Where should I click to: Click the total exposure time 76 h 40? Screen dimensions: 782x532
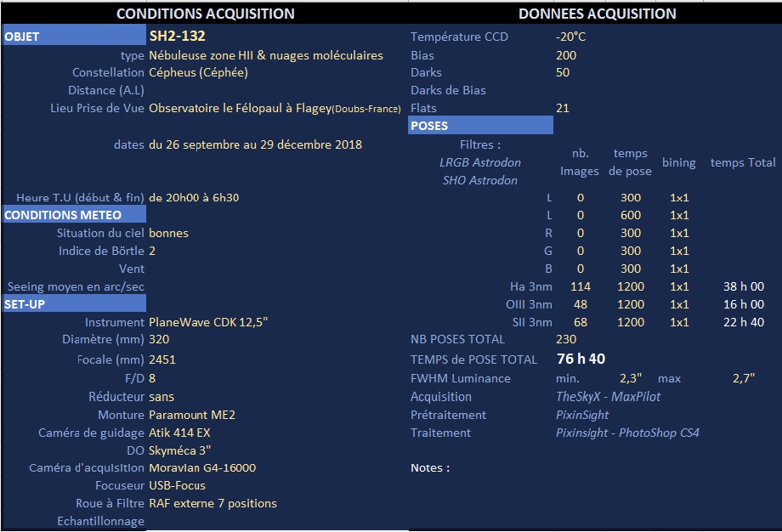click(581, 359)
